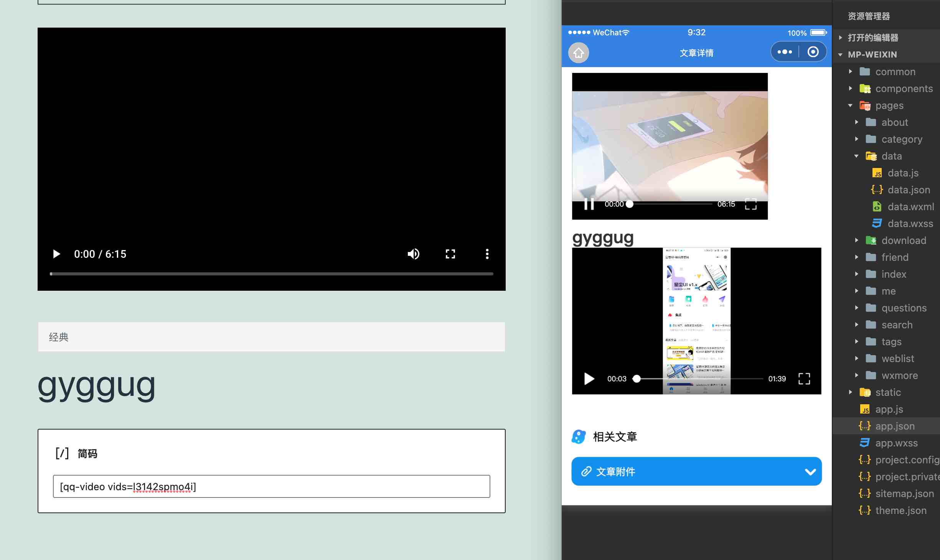Click the capsule record-circle close icon

813,52
